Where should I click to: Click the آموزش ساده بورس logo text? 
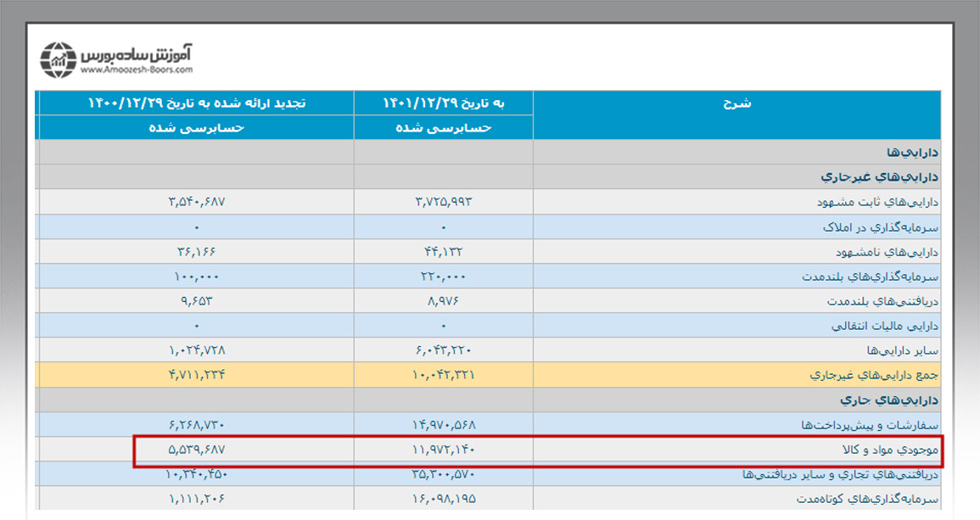(137, 54)
